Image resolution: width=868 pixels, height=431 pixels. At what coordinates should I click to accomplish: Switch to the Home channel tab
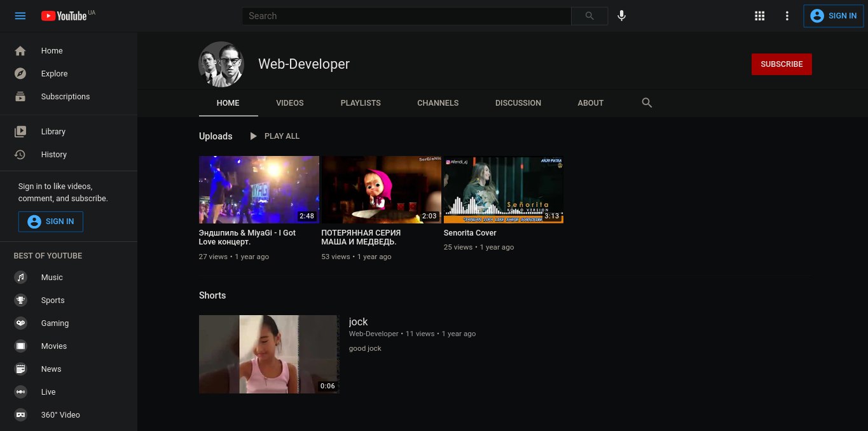coord(228,102)
